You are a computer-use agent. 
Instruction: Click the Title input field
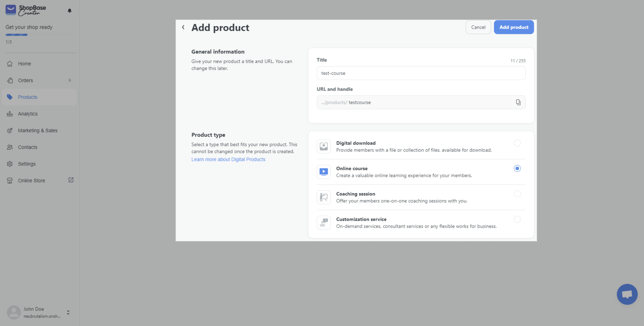point(421,73)
